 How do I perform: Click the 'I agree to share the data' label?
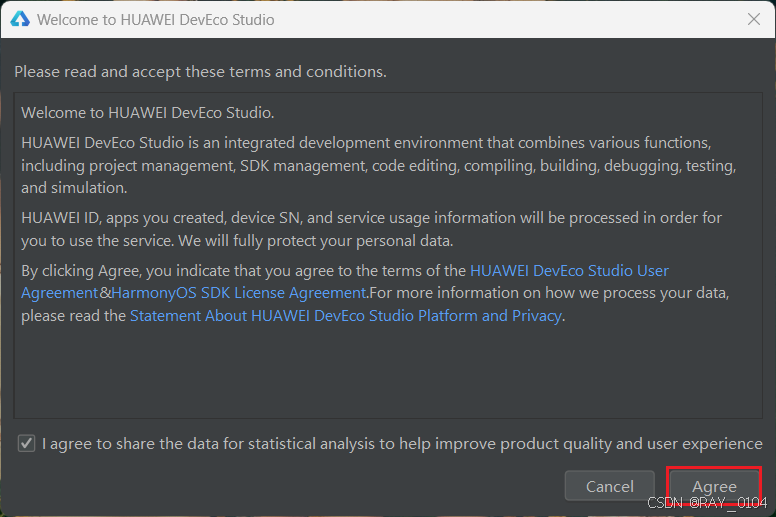(402, 443)
